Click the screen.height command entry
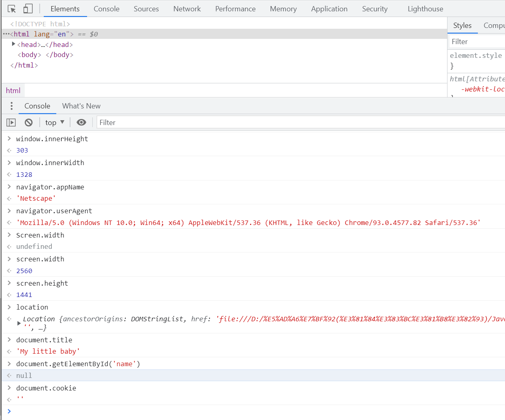 tap(42, 283)
